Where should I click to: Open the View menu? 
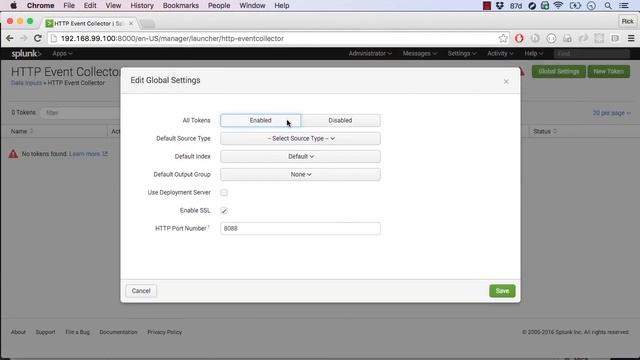point(113,6)
